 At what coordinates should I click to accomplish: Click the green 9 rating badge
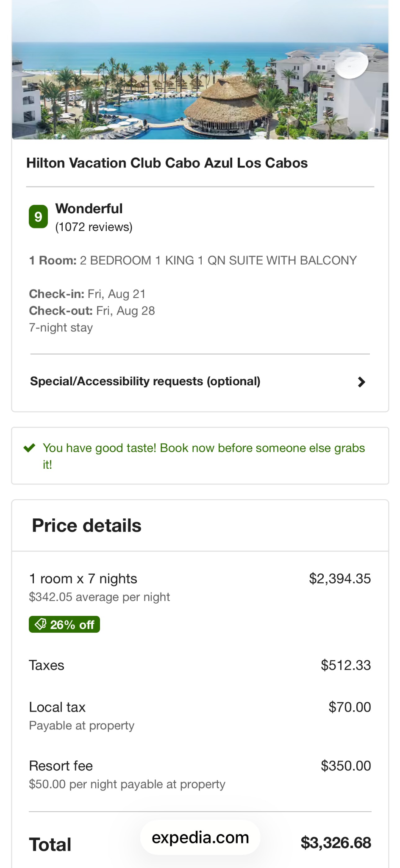[38, 217]
